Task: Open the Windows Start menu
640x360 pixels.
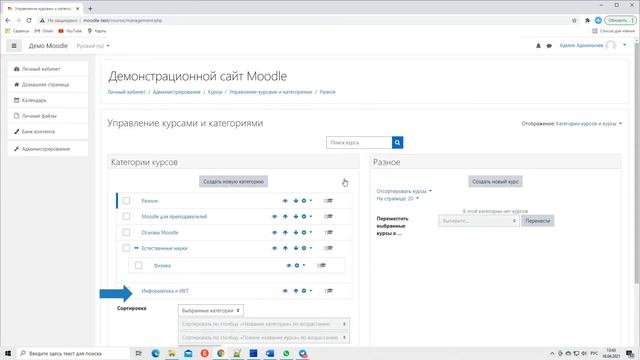Action: click(8, 353)
